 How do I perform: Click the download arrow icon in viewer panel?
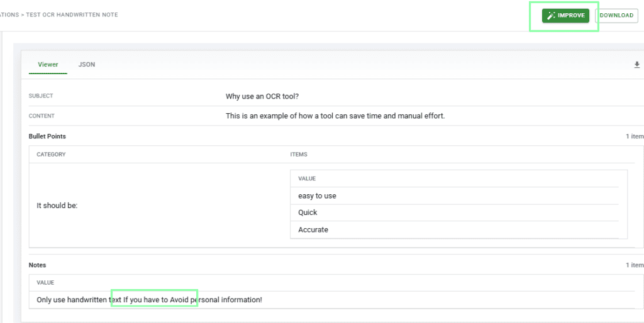click(x=636, y=65)
